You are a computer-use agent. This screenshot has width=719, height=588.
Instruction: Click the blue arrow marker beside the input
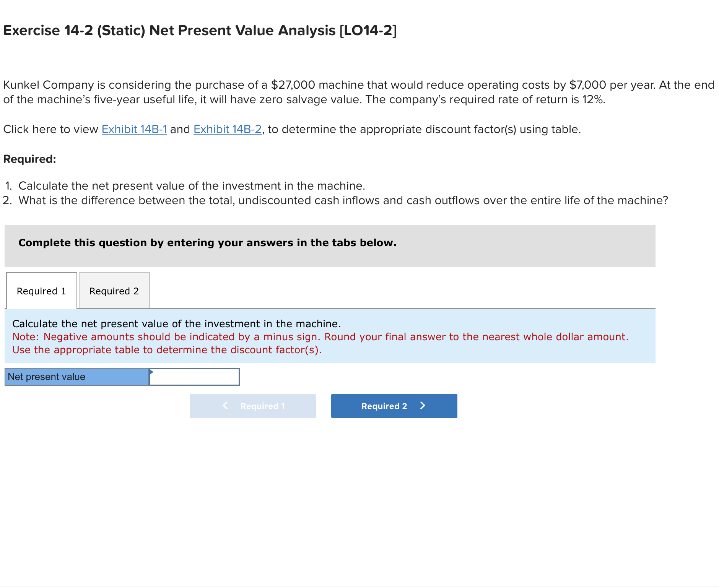pos(151,371)
